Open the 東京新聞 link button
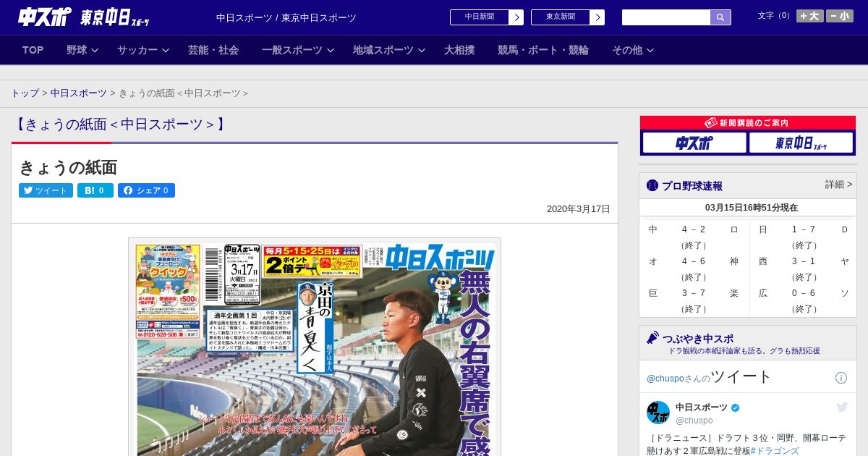Image resolution: width=868 pixels, height=456 pixels. tap(561, 17)
